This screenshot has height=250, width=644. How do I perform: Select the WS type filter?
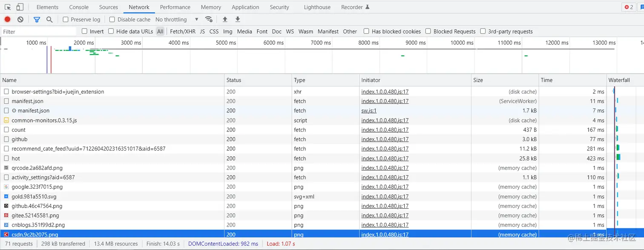[290, 31]
